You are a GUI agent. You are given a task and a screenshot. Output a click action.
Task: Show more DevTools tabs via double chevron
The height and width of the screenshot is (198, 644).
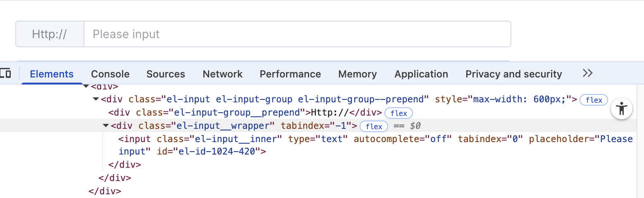click(587, 73)
